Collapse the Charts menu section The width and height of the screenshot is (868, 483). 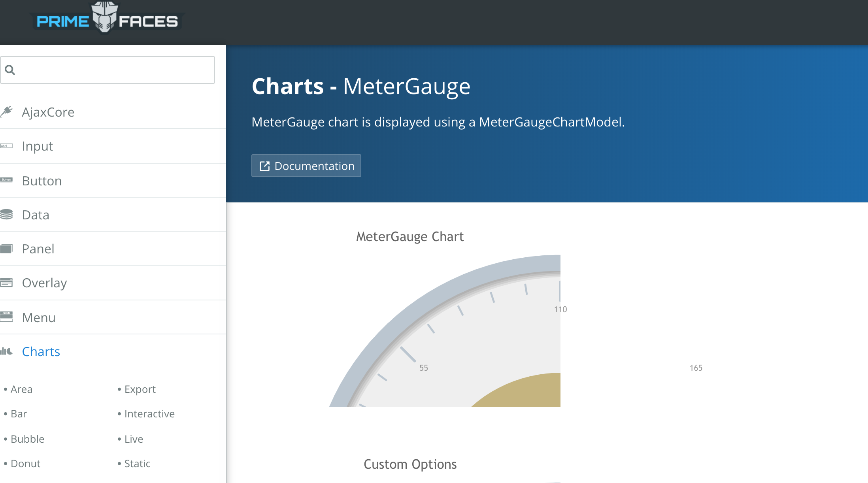[41, 351]
